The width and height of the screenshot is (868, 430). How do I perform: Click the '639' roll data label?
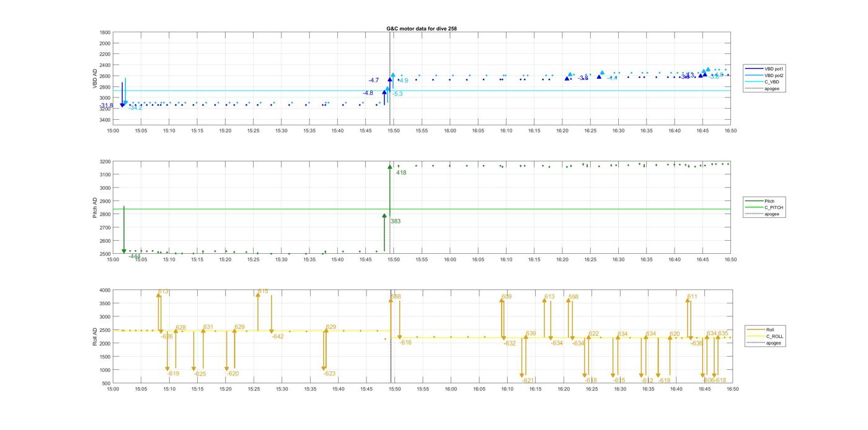coord(531,334)
